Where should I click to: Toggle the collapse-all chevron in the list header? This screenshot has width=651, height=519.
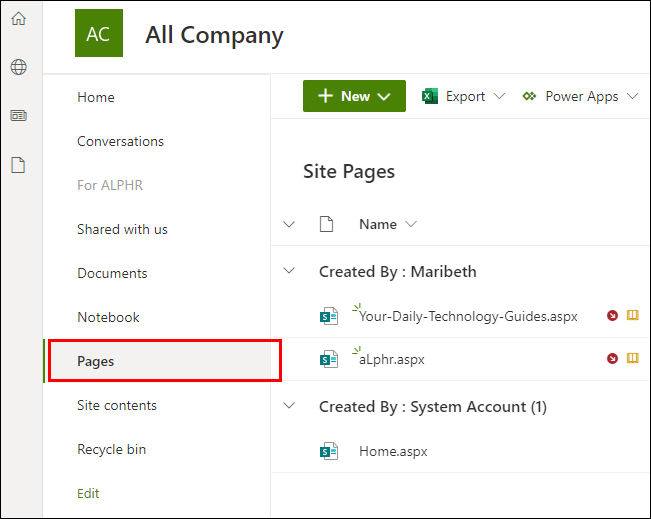tap(290, 224)
